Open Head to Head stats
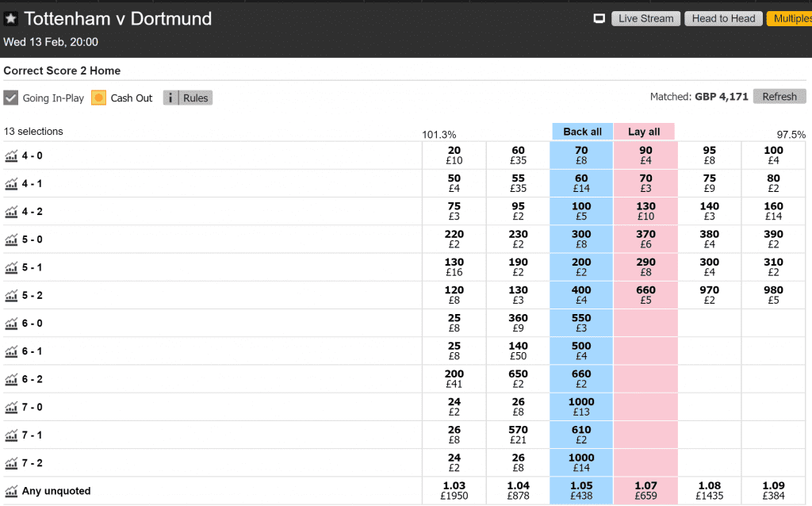Viewport: 812px width, 506px height. [x=723, y=19]
